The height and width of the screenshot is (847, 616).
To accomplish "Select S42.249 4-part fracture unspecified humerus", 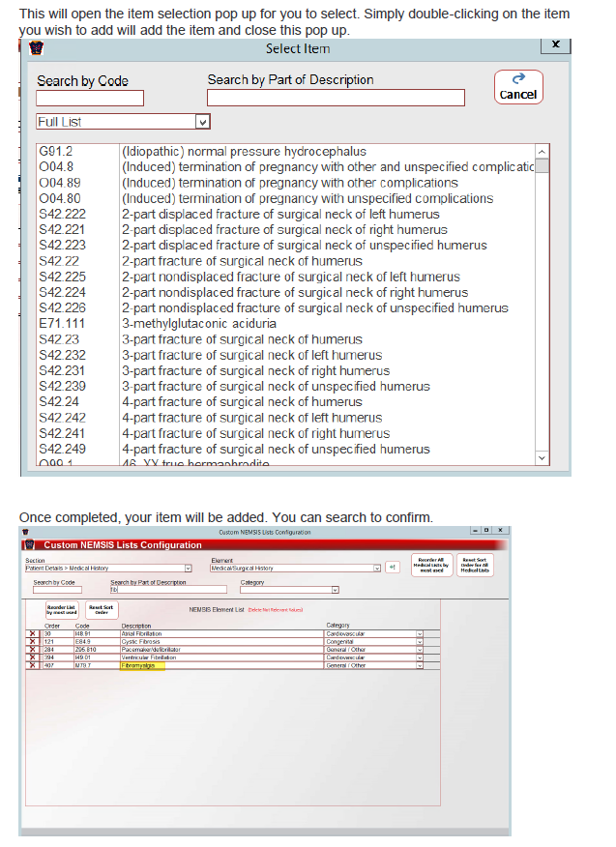I will (285, 449).
